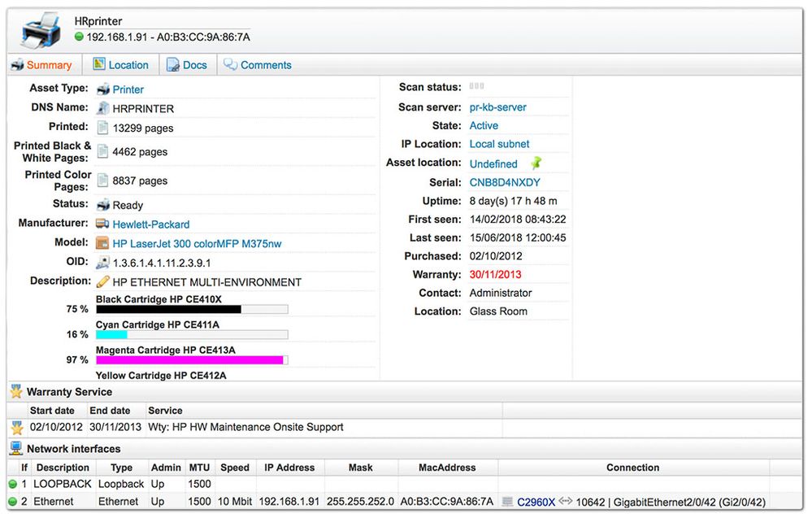Click the OID icon next to 1.3.6.1.4.1.11.2.3.9.1
The image size is (812, 518).
tap(102, 263)
